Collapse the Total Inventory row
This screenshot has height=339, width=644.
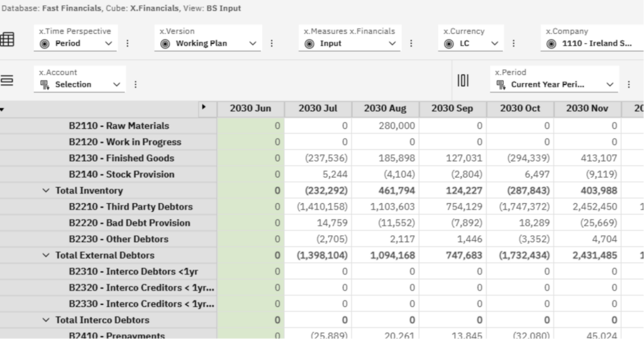(x=46, y=191)
